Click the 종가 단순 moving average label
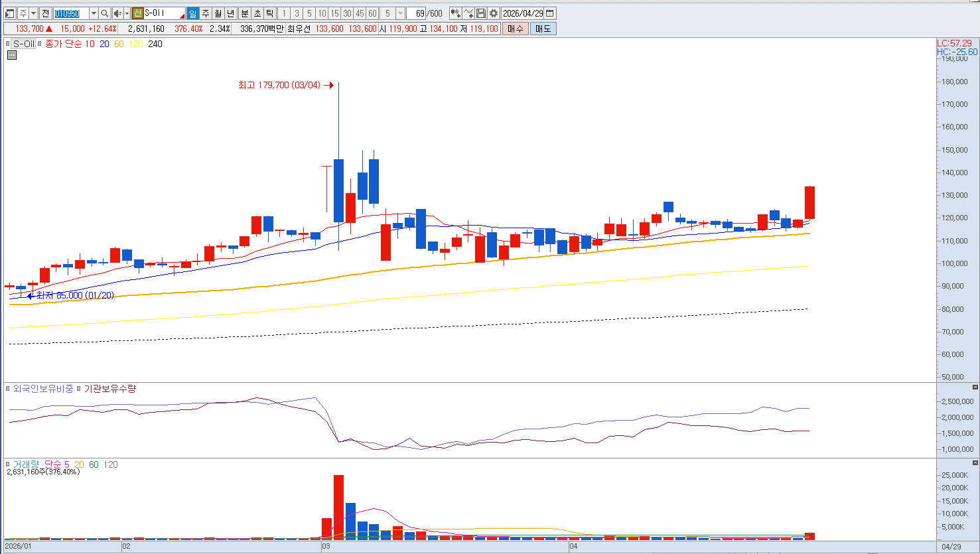The image size is (980, 554). [x=63, y=44]
